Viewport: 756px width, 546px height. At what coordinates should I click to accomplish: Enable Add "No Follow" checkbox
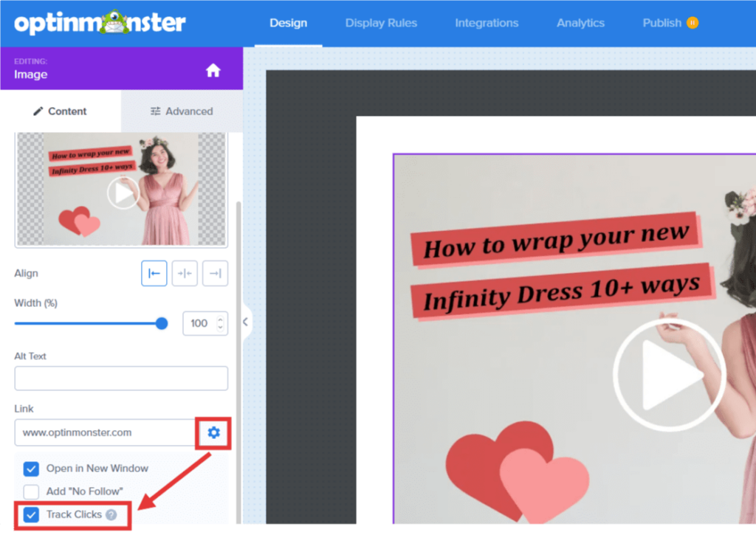tap(31, 491)
